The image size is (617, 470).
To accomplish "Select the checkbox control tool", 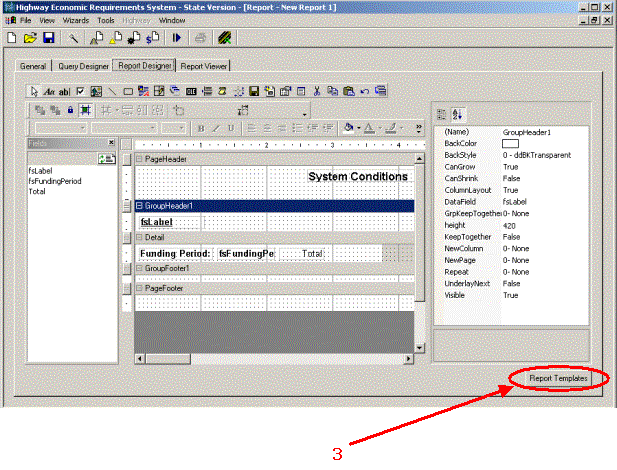I will point(80,91).
